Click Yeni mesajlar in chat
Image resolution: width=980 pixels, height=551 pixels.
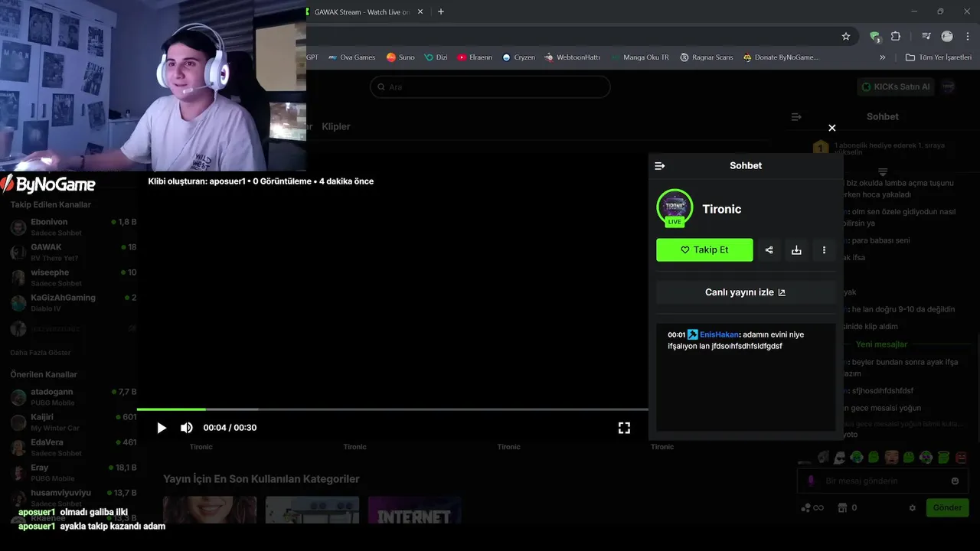[882, 344]
